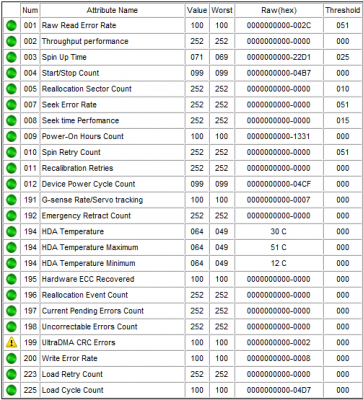The height and width of the screenshot is (400, 363).
Task: Click green status icon for Spin Up Time
Action: point(11,57)
